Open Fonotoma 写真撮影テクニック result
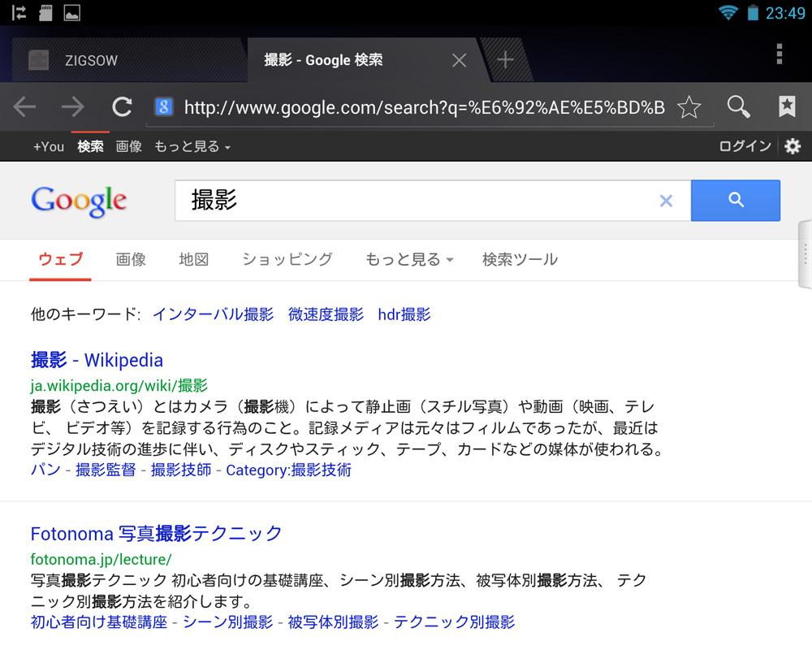812x650 pixels. (x=156, y=533)
